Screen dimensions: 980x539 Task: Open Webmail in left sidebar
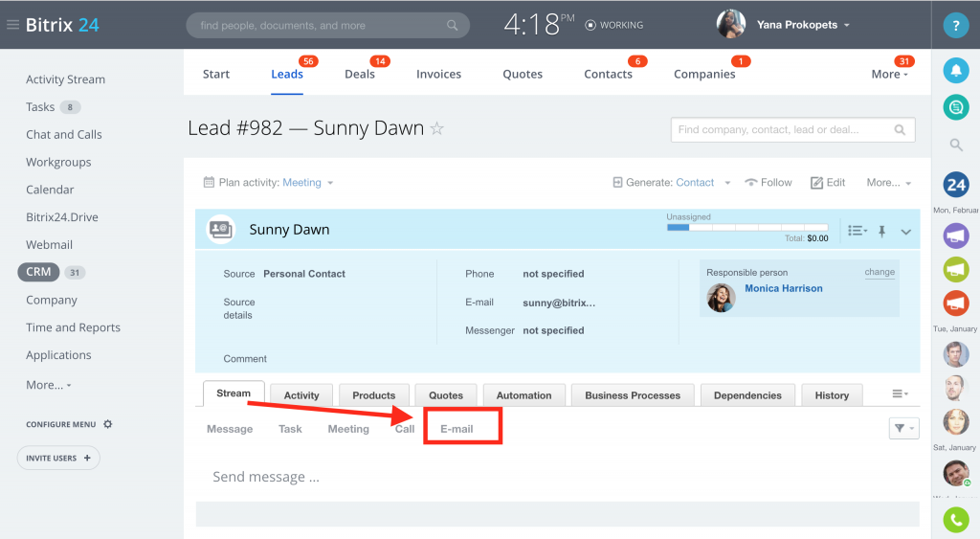point(50,244)
